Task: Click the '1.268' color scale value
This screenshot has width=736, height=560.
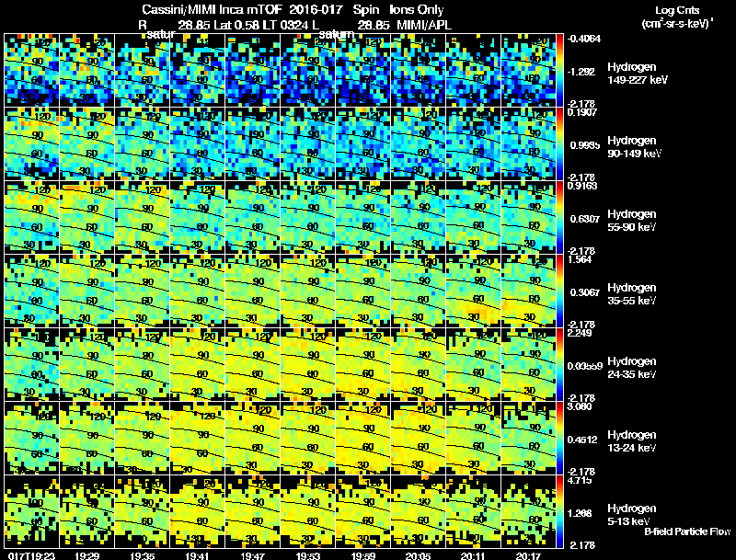Action: pos(580,513)
